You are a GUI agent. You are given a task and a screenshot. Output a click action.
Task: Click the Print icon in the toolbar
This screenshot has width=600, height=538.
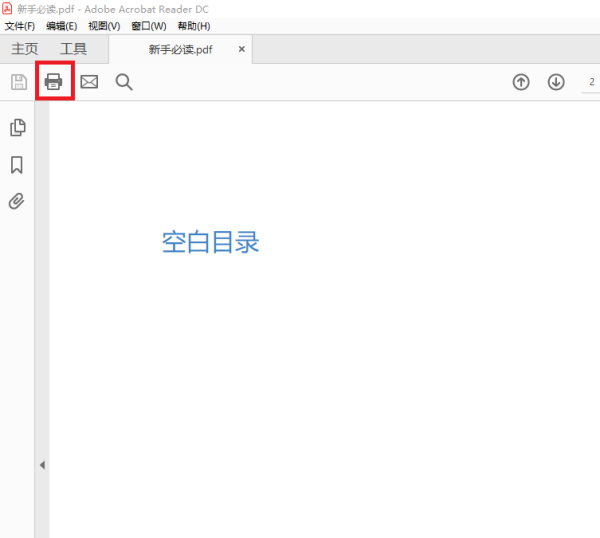pyautogui.click(x=54, y=82)
